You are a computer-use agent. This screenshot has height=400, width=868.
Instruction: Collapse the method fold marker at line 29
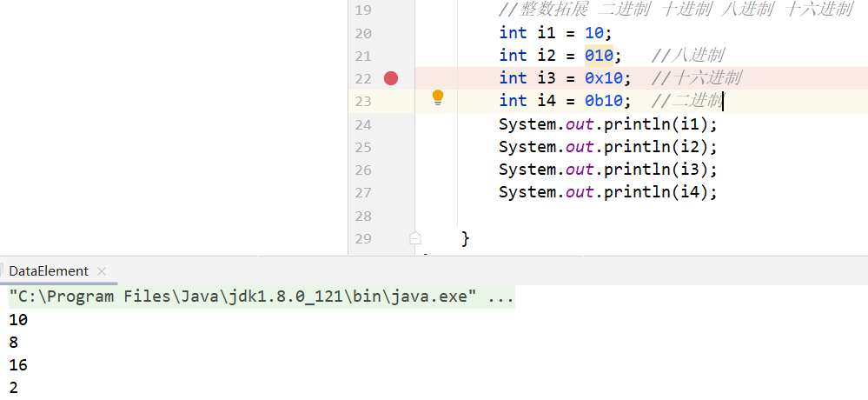pos(415,239)
